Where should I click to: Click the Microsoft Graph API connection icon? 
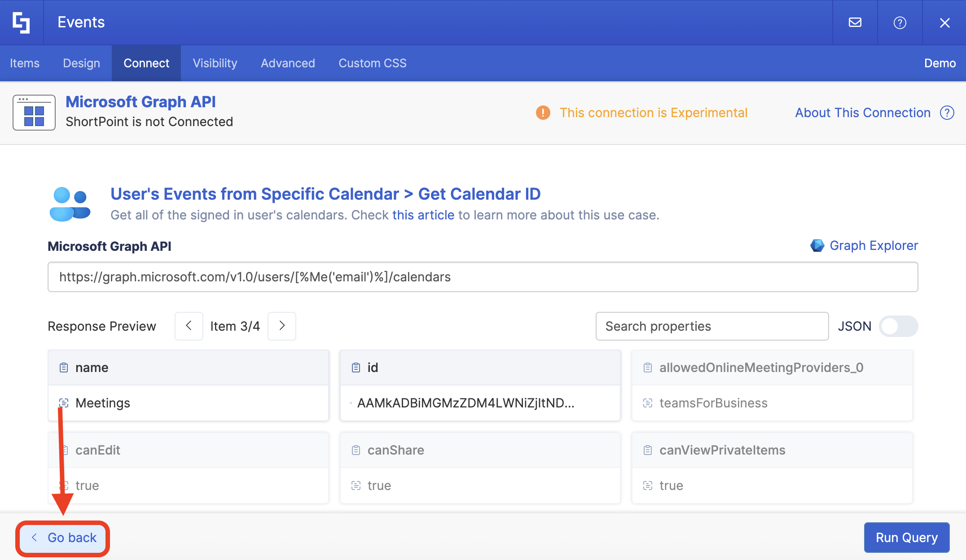pos(34,113)
